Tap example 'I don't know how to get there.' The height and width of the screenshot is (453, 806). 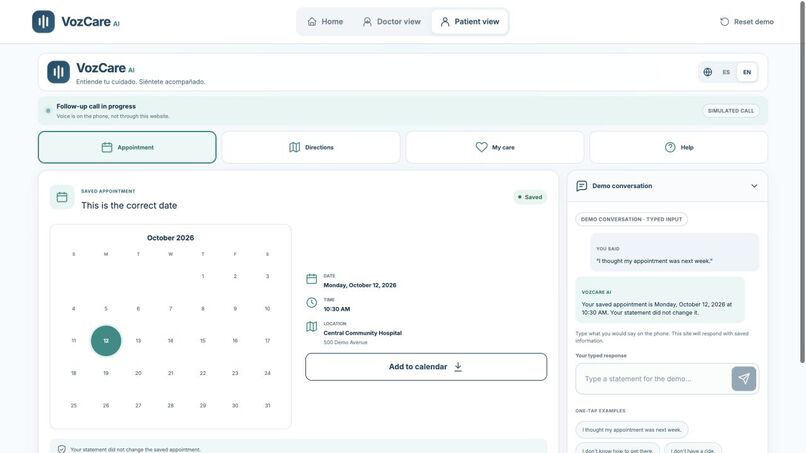pos(617,449)
